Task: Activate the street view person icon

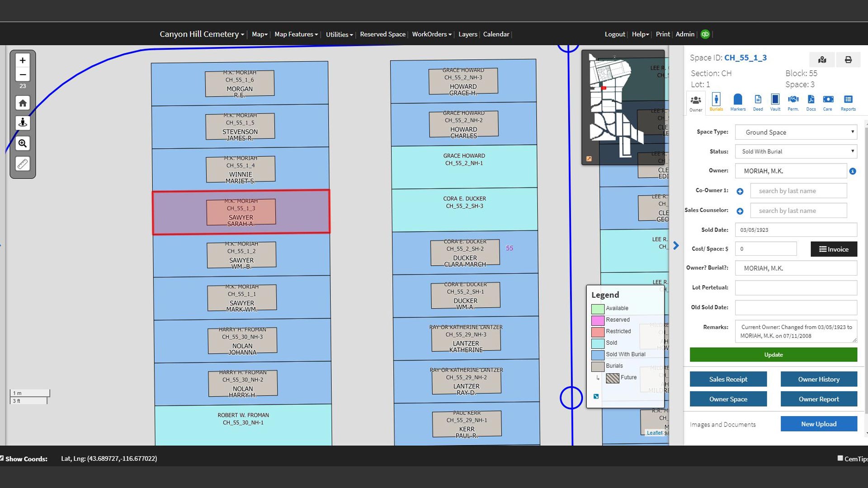Action: (23, 123)
